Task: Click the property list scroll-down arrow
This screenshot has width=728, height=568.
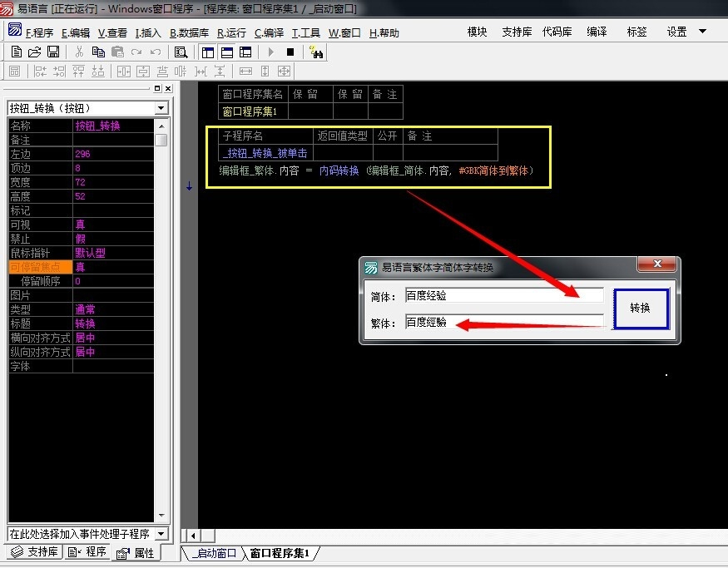Action: pos(161,516)
